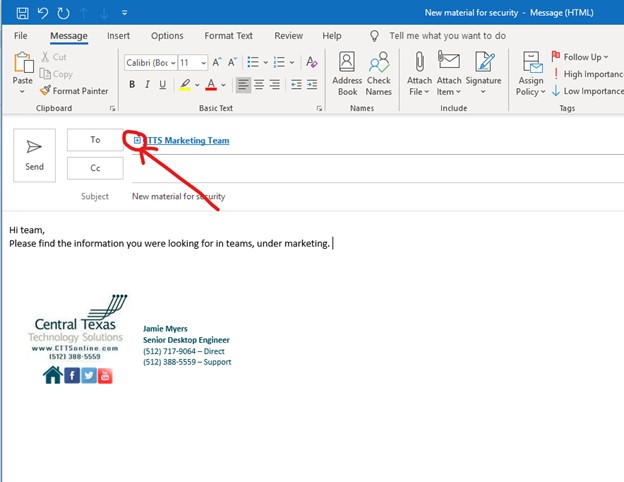The image size is (624, 482).
Task: Send the email message
Action: pyautogui.click(x=35, y=155)
